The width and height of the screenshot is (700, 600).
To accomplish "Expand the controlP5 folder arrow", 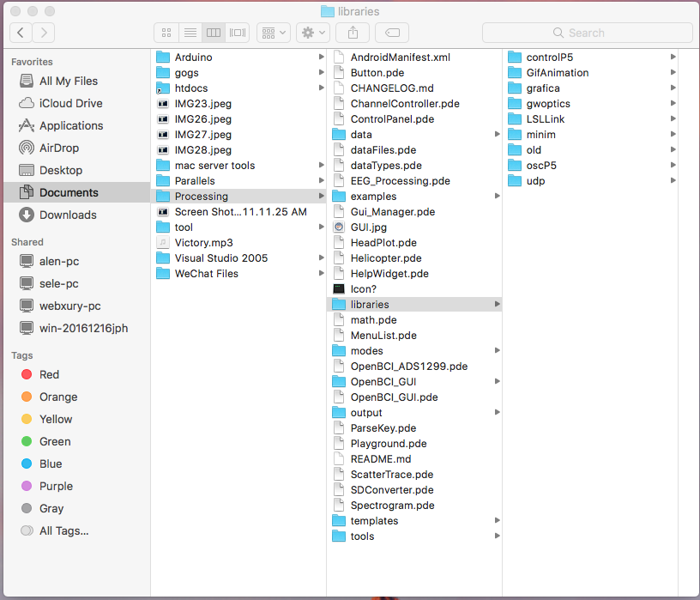I will click(673, 57).
